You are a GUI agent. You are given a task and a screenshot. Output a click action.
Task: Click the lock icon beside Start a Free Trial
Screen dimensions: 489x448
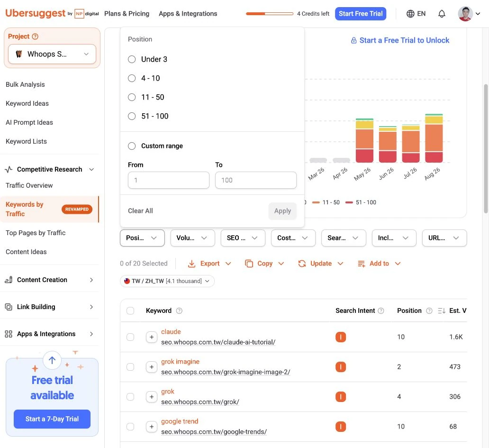pyautogui.click(x=353, y=41)
